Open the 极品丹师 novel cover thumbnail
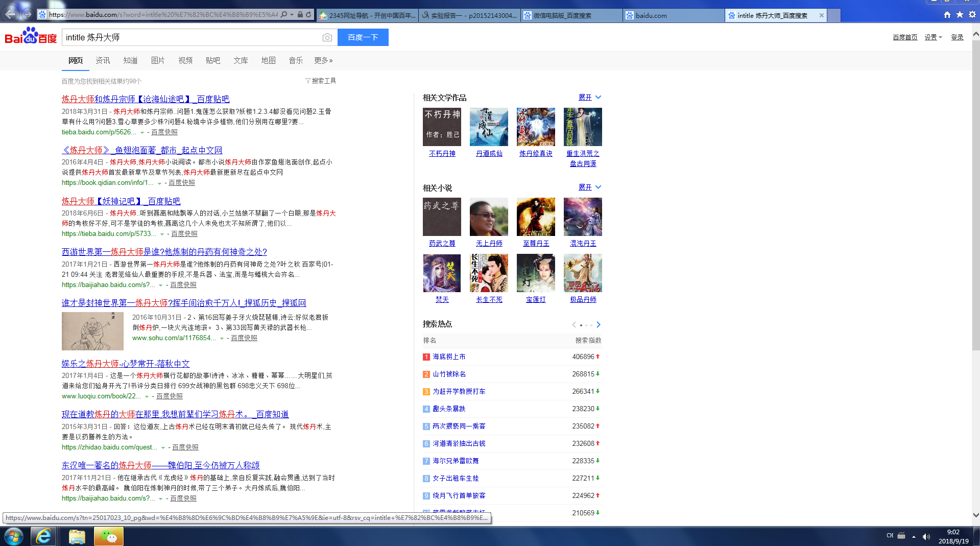This screenshot has width=980, height=546. (583, 273)
